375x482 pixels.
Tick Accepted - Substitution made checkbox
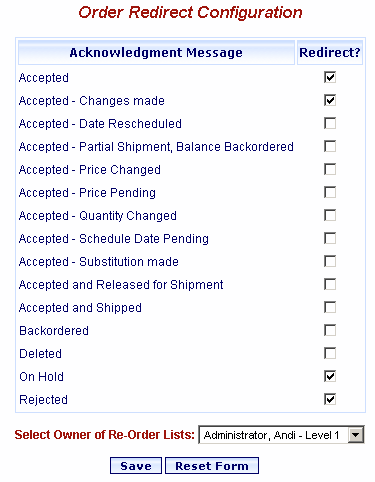point(330,261)
